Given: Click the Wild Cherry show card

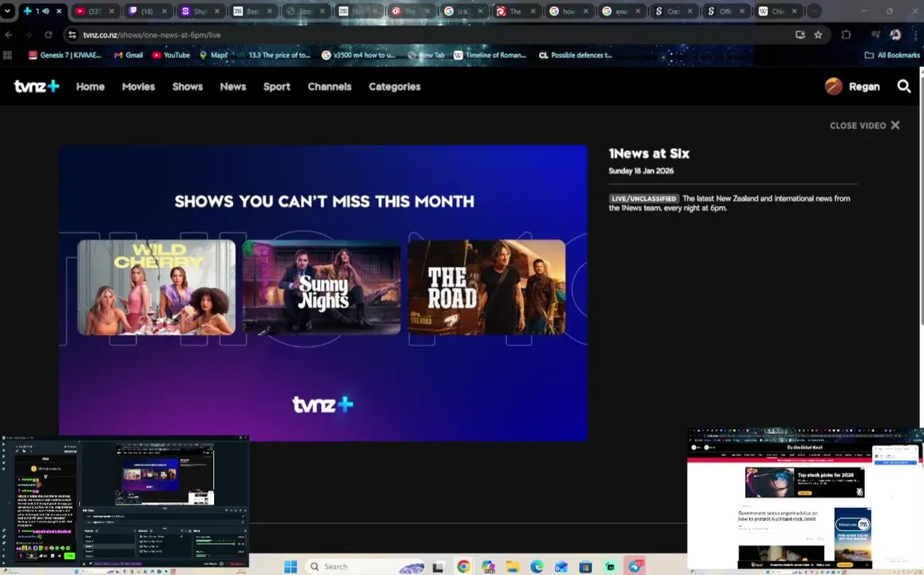Looking at the screenshot, I should coord(157,287).
